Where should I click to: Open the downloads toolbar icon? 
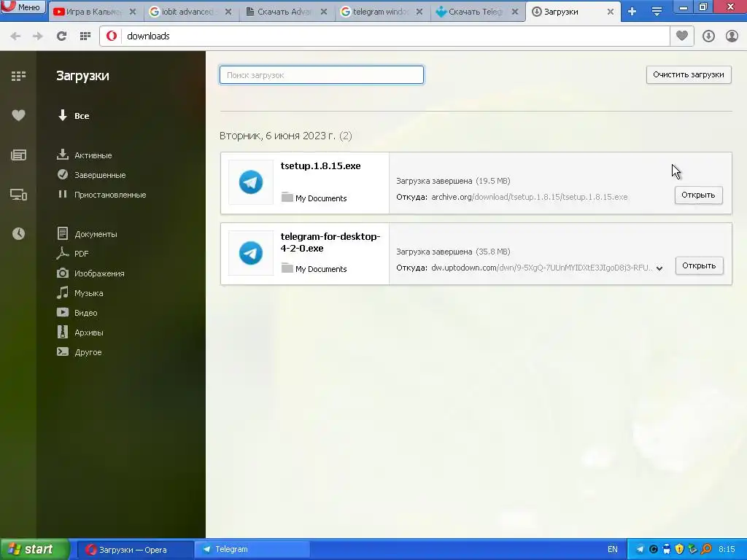coord(708,36)
